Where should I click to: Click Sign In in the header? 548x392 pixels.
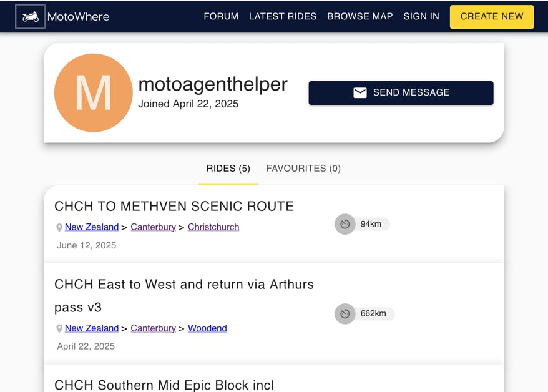421,16
